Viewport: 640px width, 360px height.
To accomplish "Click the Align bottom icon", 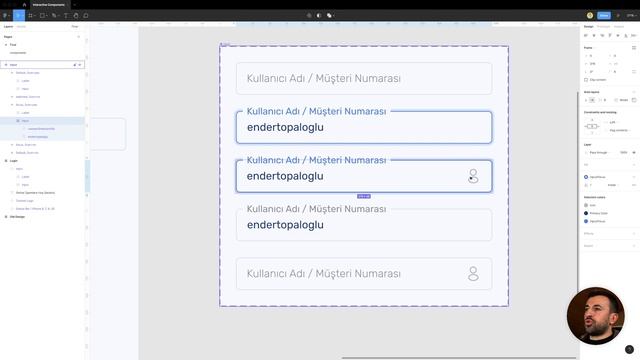I will (x=626, y=36).
